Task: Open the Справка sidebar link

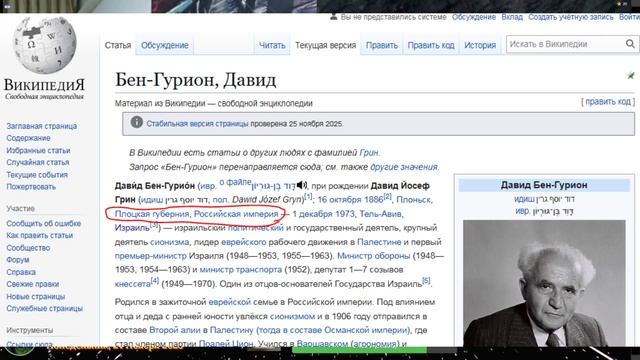Action: point(21,272)
